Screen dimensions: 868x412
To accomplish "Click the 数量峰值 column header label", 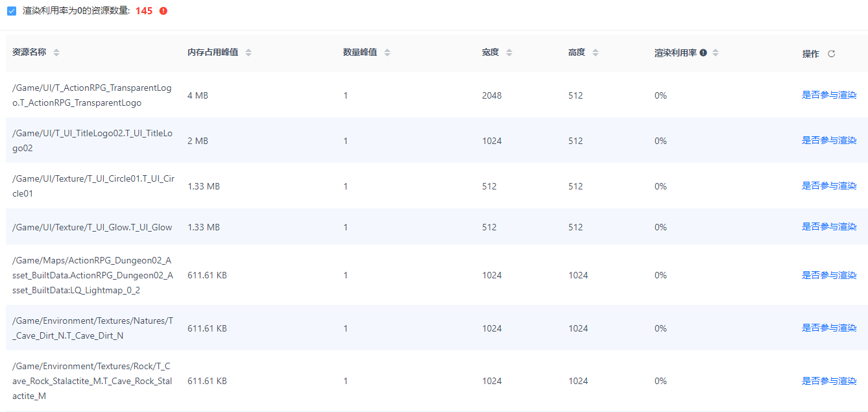I will click(x=360, y=53).
